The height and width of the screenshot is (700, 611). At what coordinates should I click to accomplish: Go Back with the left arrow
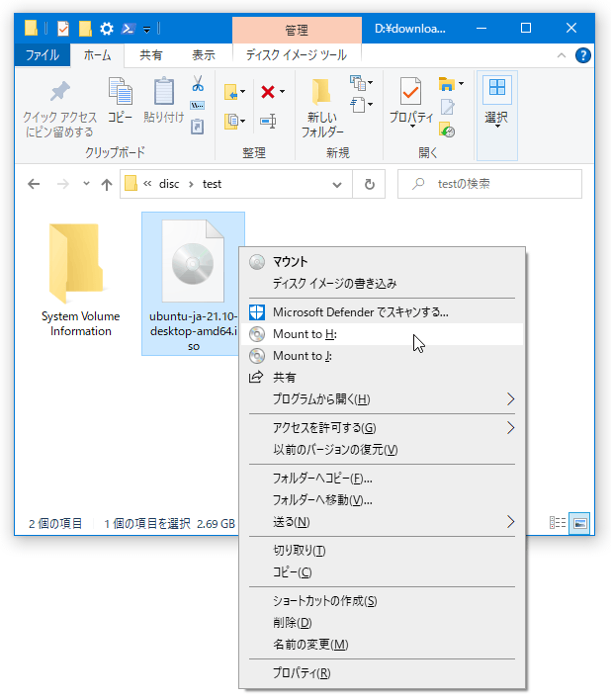pyautogui.click(x=34, y=184)
